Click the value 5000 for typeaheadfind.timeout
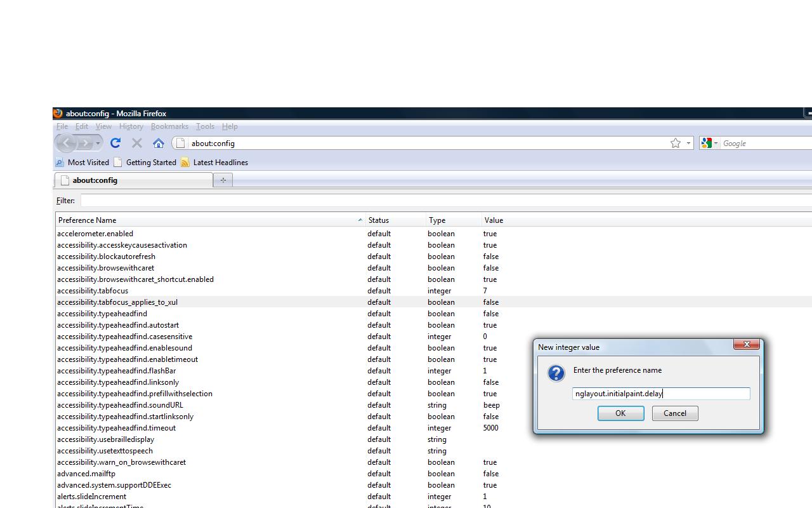Viewport: 812px width, 508px height. 491,428
